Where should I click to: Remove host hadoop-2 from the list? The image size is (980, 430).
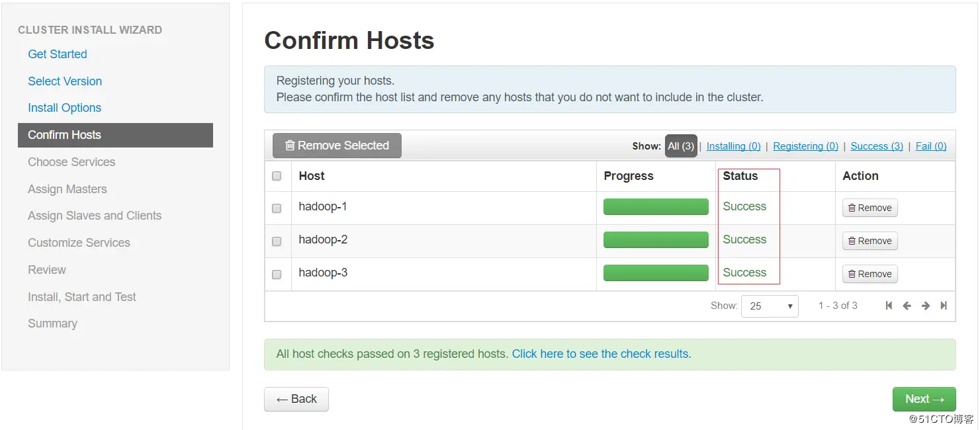[869, 241]
